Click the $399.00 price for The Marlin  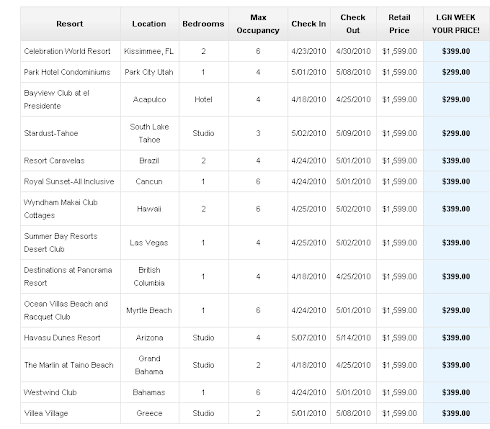(456, 365)
